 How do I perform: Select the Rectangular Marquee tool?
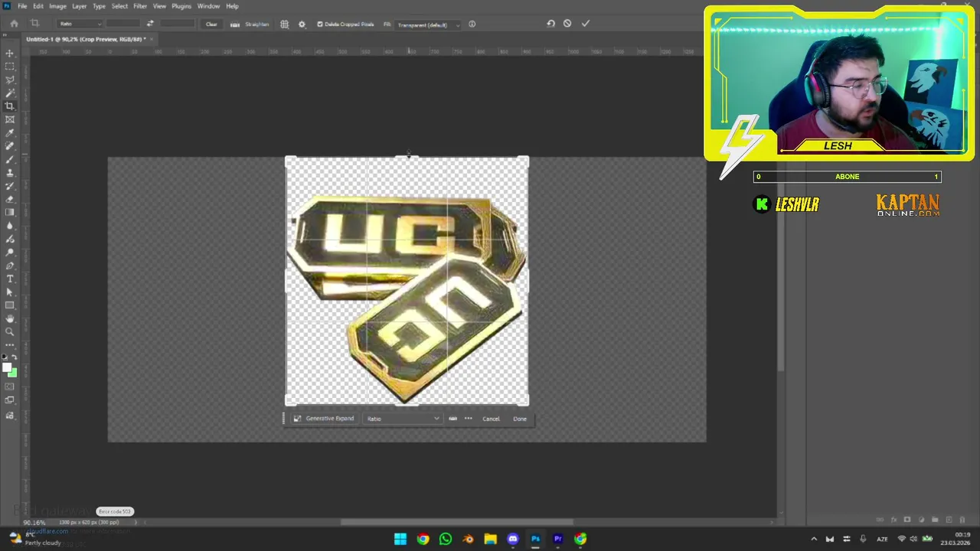(x=10, y=67)
